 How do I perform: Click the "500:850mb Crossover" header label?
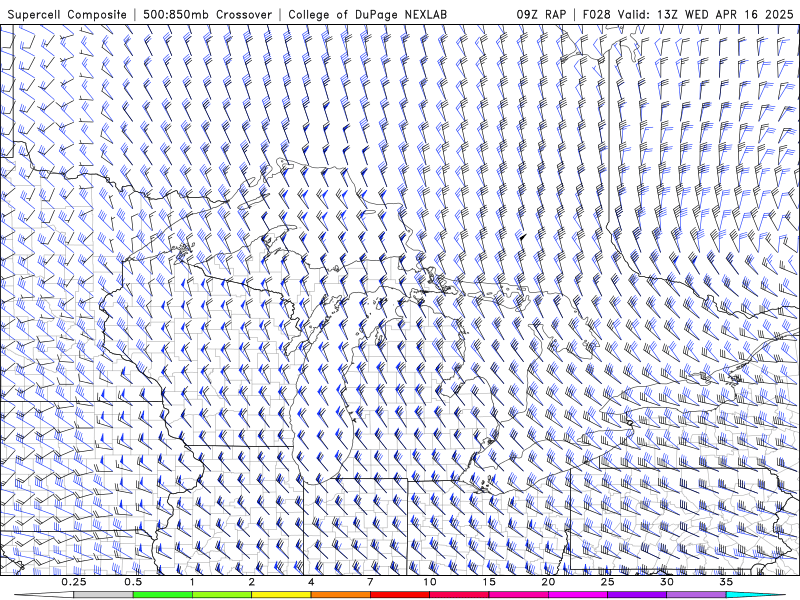click(207, 15)
